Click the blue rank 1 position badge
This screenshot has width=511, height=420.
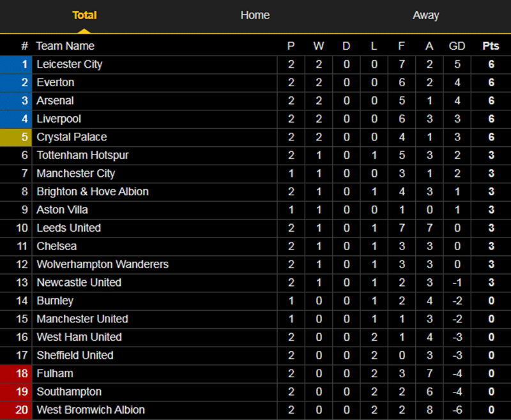click(x=15, y=64)
